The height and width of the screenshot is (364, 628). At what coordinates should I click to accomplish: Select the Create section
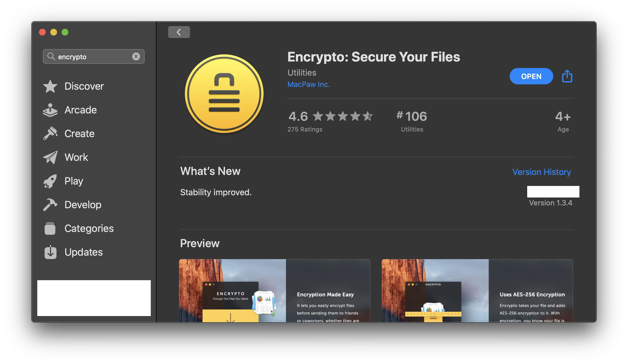[79, 133]
